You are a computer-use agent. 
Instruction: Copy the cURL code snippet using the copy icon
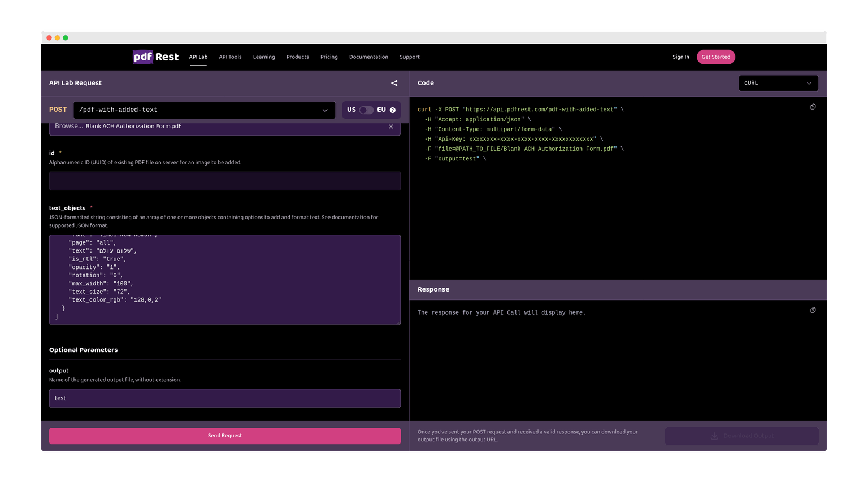[813, 106]
